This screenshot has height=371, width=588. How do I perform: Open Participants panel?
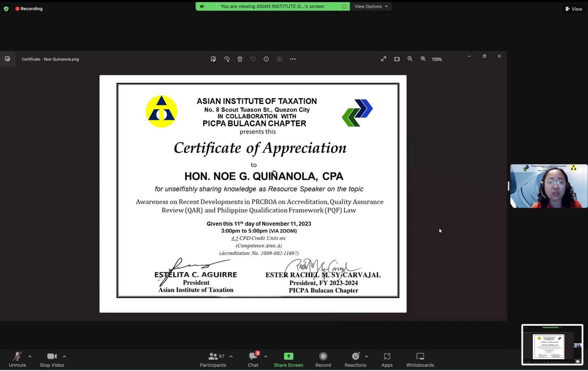[213, 359]
